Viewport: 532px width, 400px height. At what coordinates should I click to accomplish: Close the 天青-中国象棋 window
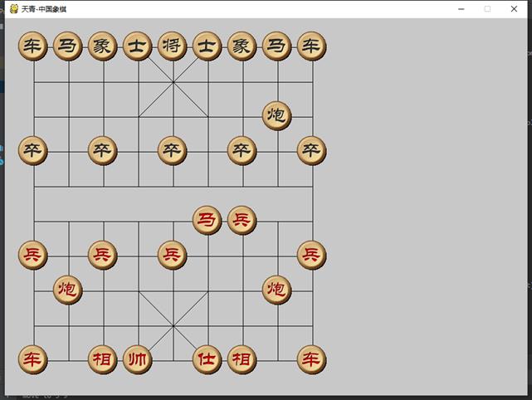[x=514, y=9]
